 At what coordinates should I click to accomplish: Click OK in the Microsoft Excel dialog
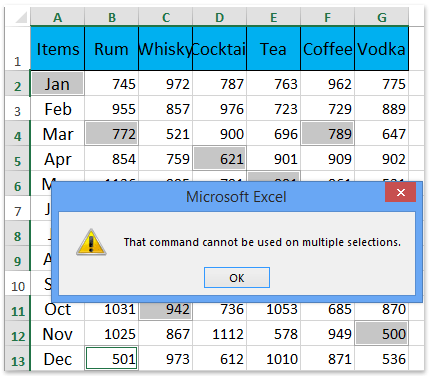tap(237, 277)
